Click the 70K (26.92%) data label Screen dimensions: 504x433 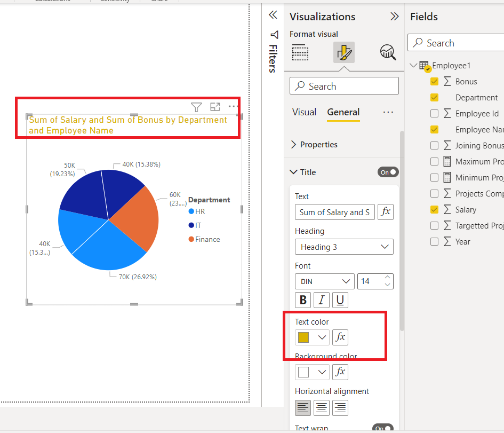(138, 277)
